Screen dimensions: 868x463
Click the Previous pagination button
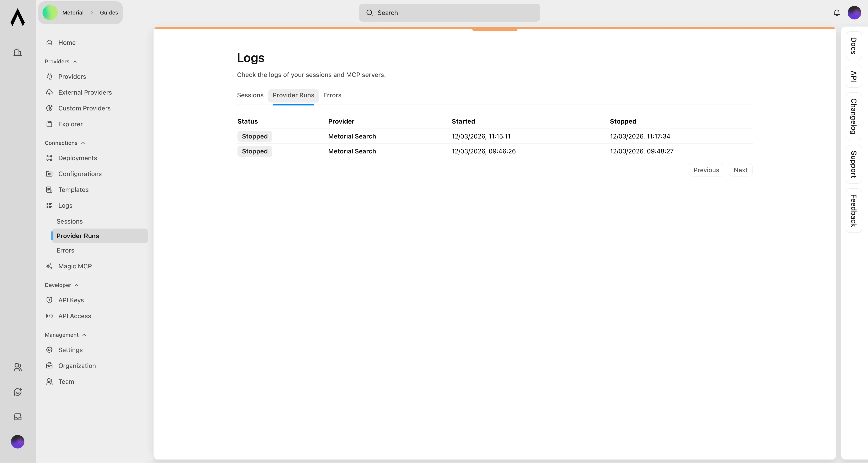tap(706, 170)
